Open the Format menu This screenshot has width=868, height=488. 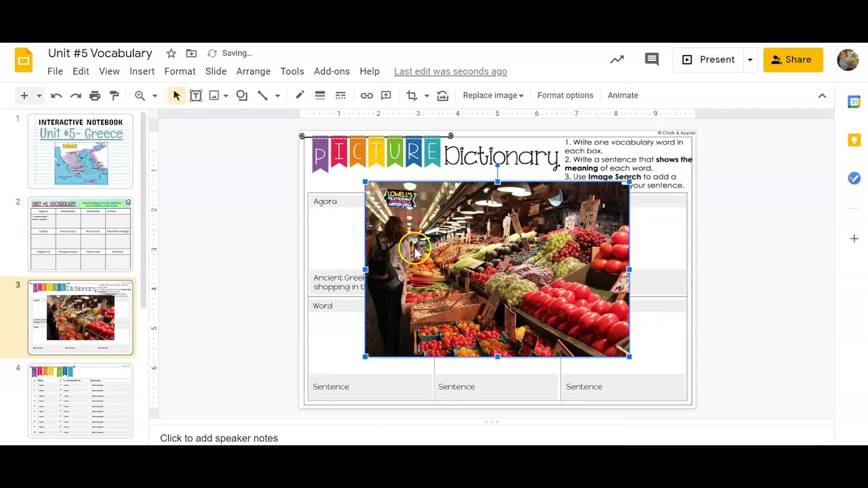coord(180,71)
